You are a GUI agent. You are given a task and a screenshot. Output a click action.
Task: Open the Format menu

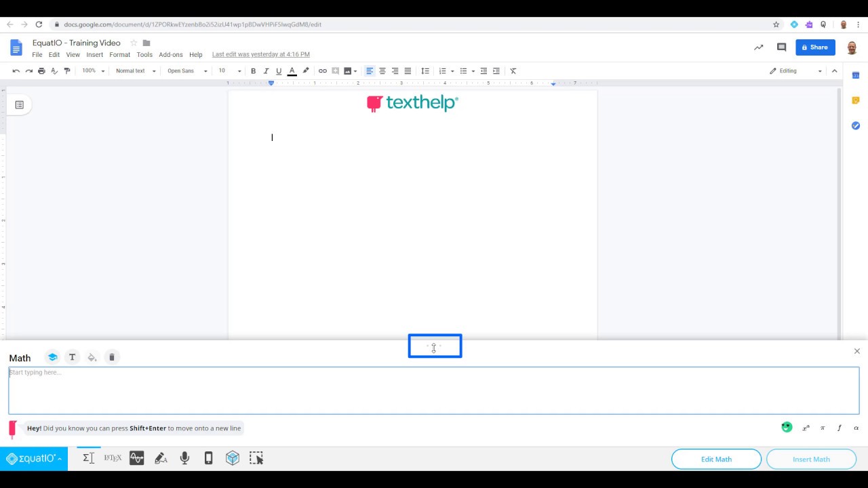click(x=119, y=55)
